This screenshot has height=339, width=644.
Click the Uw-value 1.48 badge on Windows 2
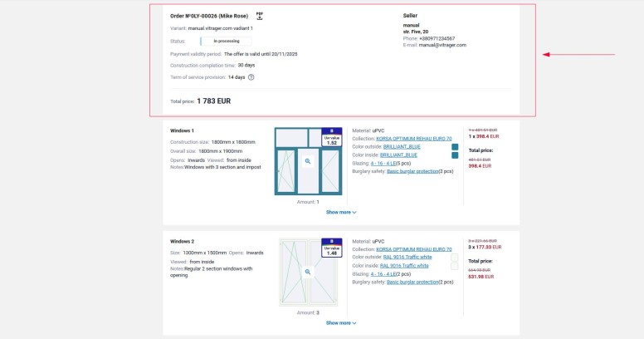coord(332,248)
